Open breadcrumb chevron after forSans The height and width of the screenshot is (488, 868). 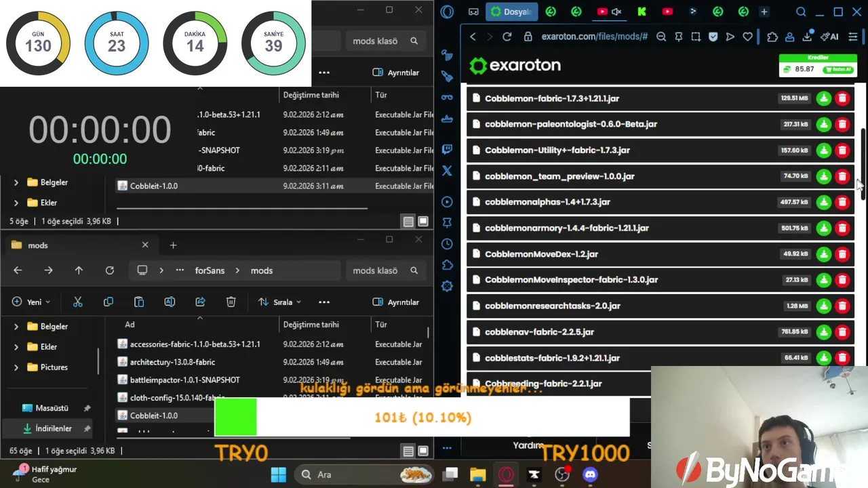pos(238,270)
